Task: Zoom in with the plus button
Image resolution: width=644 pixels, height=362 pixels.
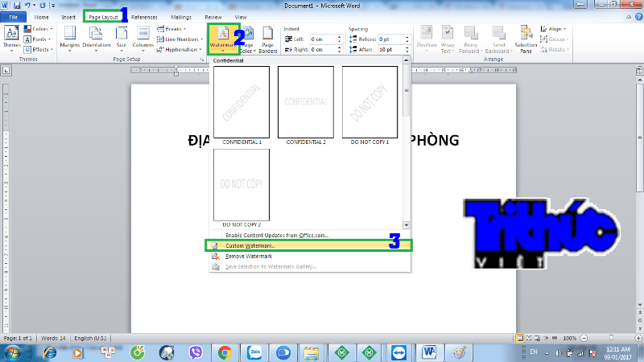Action: tap(638, 338)
